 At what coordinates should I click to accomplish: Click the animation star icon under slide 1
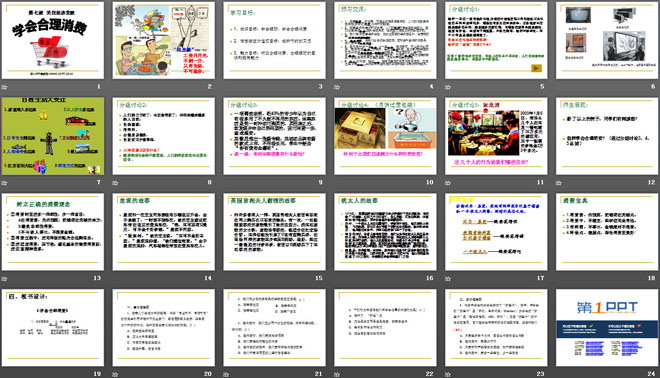(5, 87)
